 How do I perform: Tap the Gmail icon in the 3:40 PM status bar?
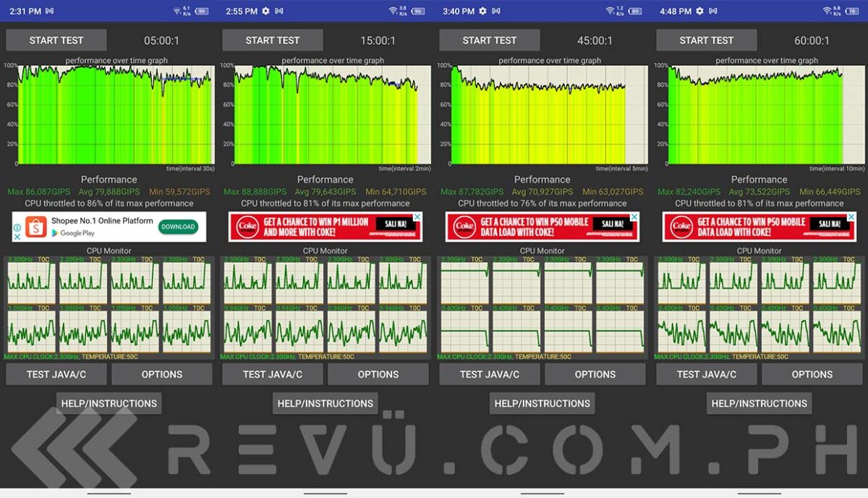point(496,12)
